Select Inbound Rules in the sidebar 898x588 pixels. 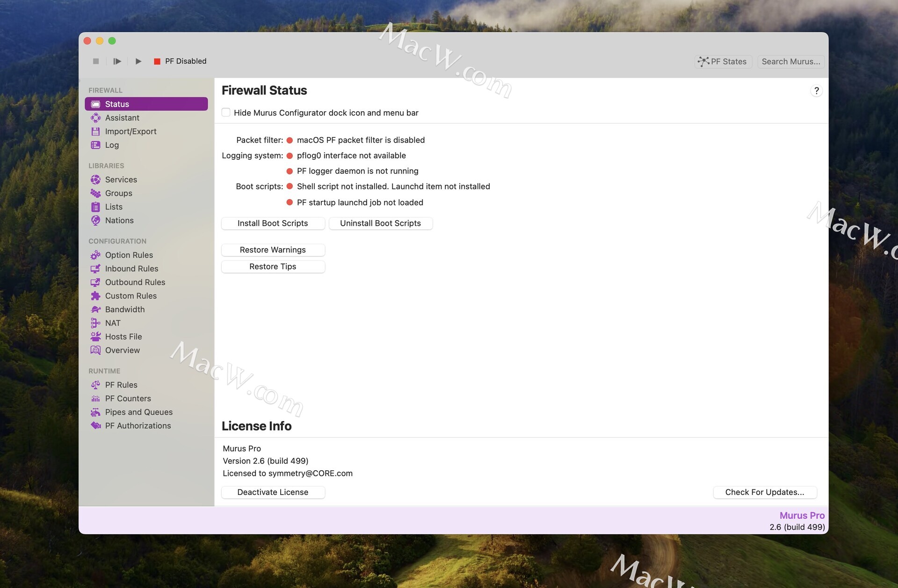(131, 269)
